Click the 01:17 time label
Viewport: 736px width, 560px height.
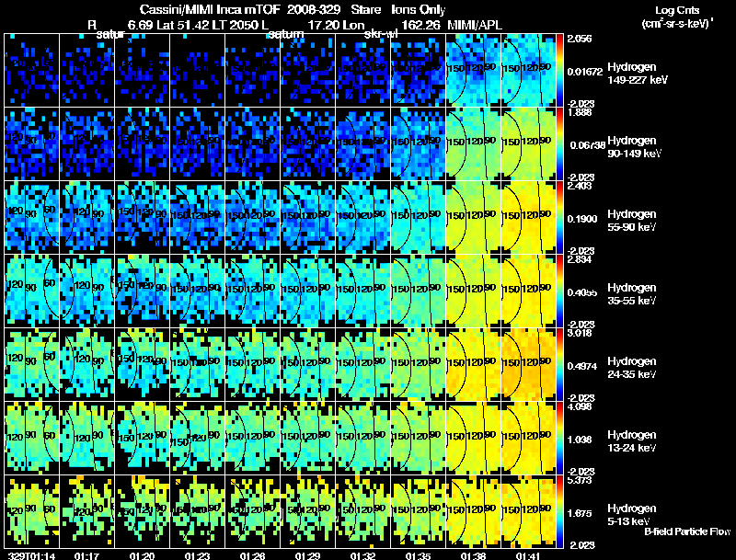tap(86, 556)
